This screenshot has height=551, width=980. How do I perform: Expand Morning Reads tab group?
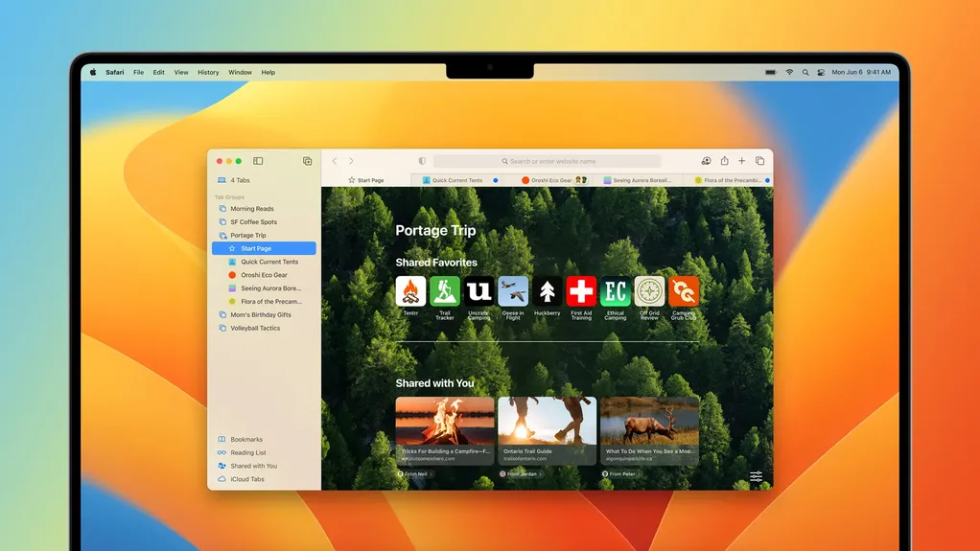[x=252, y=209]
